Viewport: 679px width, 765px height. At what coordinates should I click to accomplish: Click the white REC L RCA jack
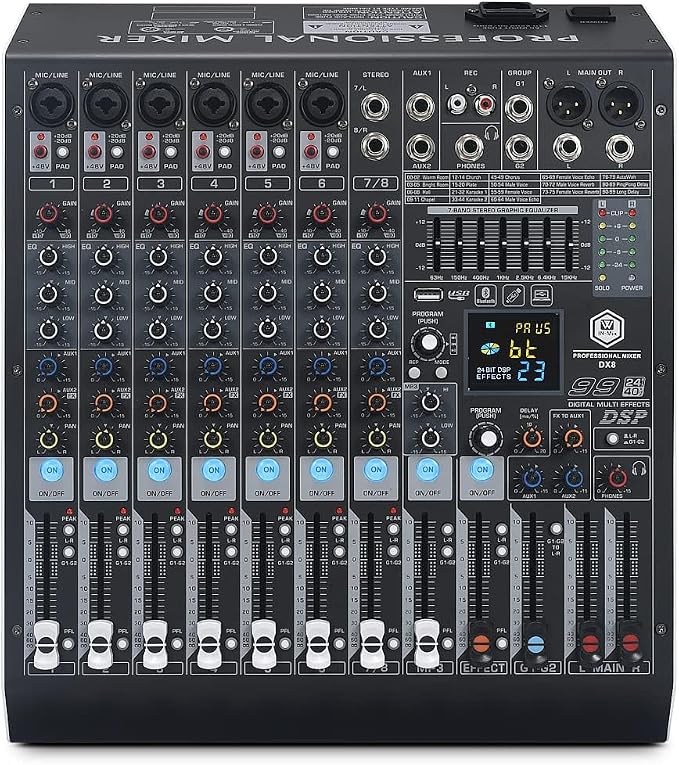click(457, 103)
